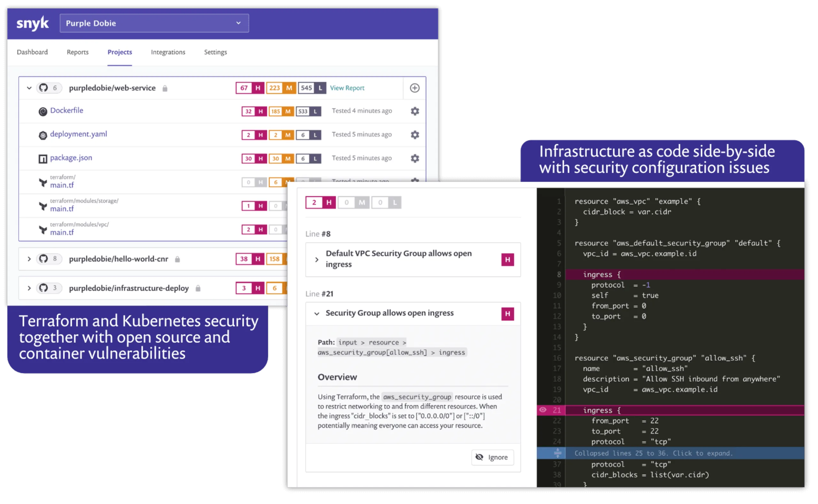818x504 pixels.
Task: Open settings gear on the package.json row
Action: click(414, 158)
